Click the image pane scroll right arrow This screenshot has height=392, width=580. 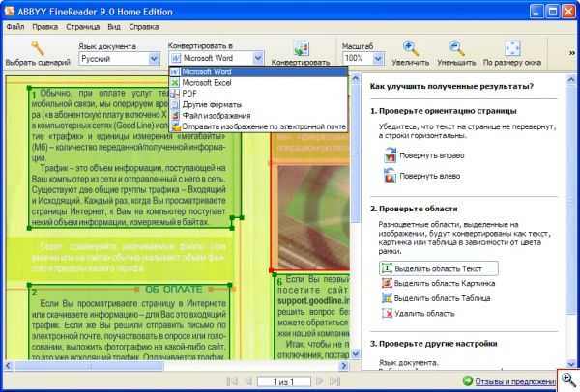click(x=344, y=366)
